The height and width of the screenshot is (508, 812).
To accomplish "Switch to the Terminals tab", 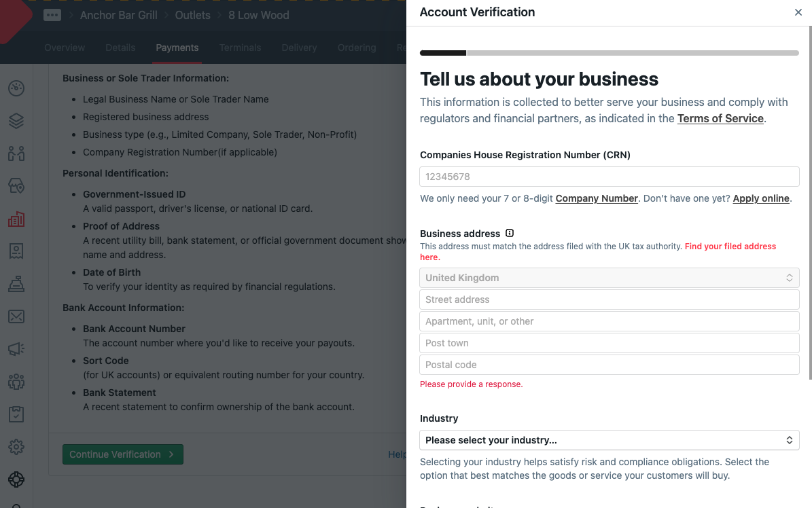I will tap(240, 48).
